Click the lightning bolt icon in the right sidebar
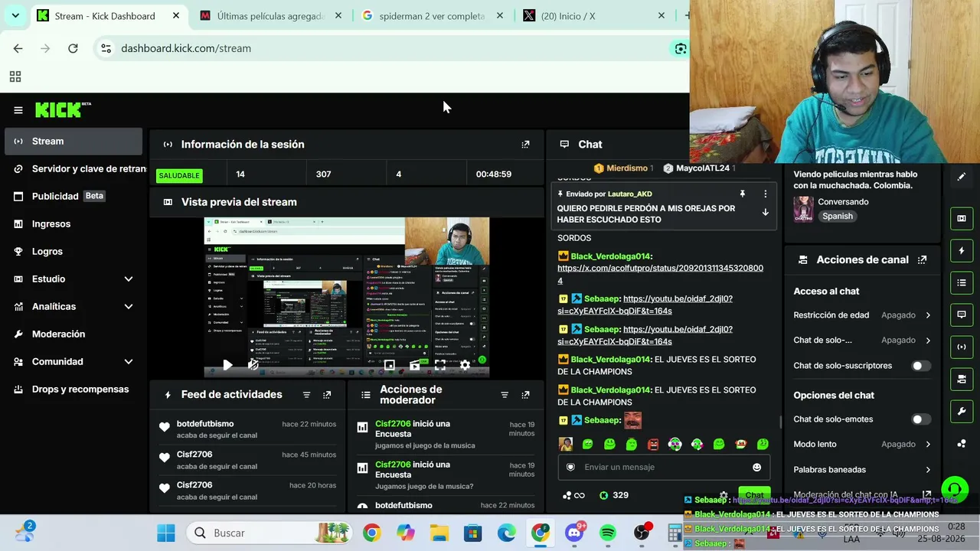This screenshot has height=551, width=980. [x=962, y=251]
